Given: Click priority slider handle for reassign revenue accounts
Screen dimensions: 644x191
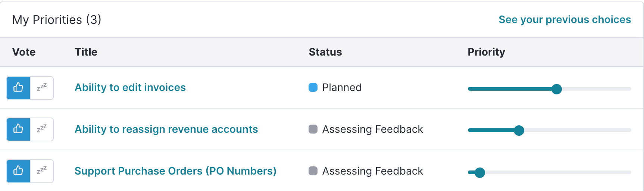Looking at the screenshot, I should click(519, 130).
